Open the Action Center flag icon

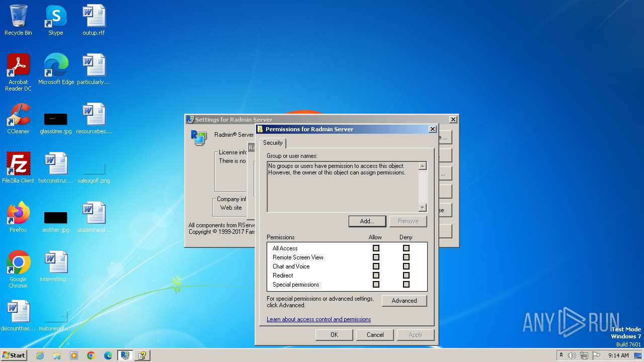(596, 355)
